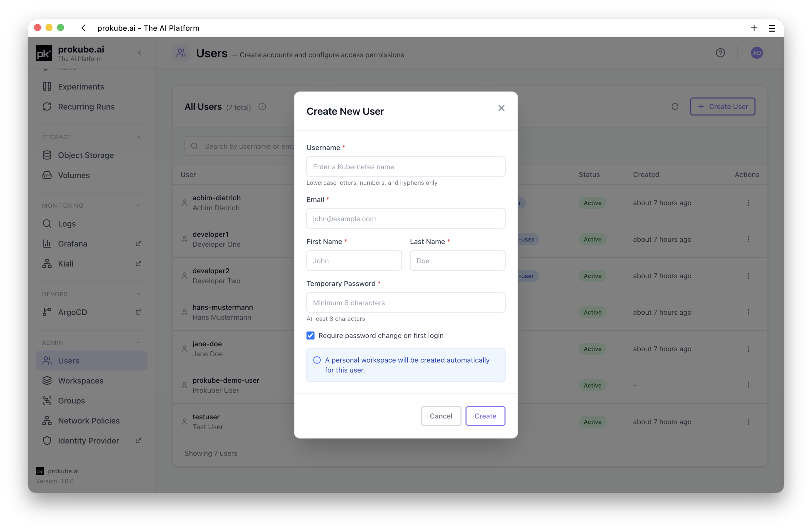Click the First Name field
Viewport: 812px width, 530px height.
click(354, 260)
